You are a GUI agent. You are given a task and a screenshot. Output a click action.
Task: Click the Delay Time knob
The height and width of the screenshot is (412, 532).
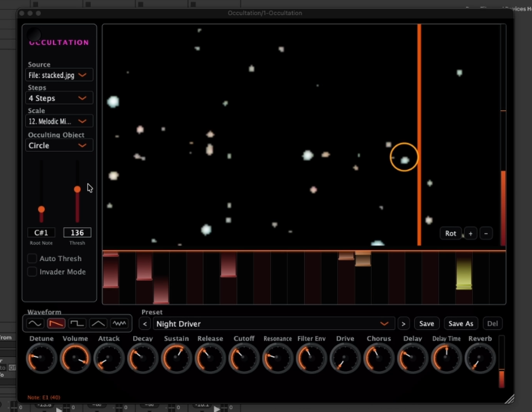pos(446,358)
